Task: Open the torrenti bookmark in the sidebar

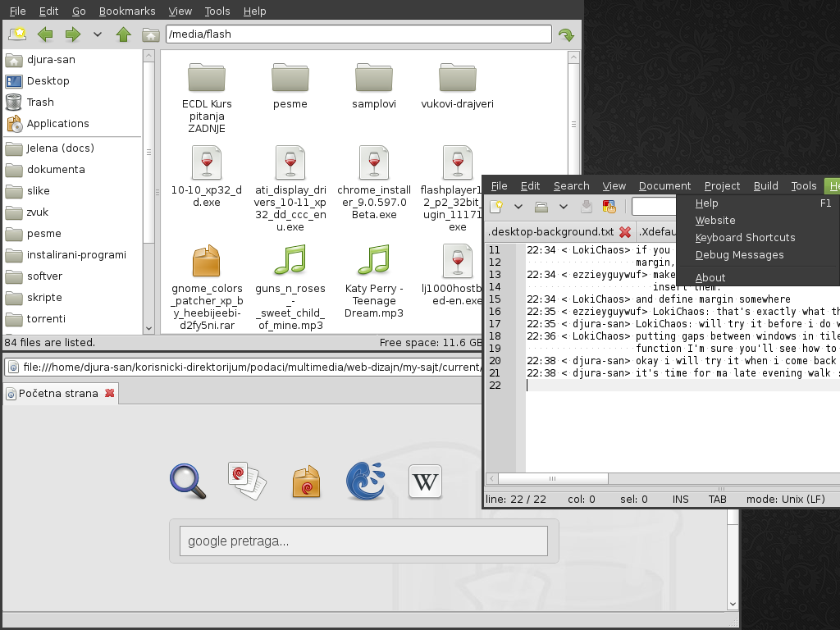Action: point(46,318)
